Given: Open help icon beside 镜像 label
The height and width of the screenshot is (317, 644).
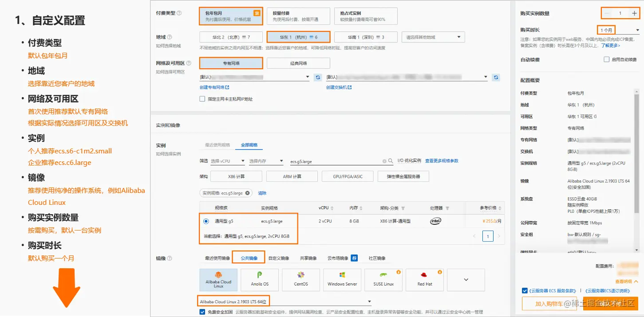Looking at the screenshot, I should point(170,258).
